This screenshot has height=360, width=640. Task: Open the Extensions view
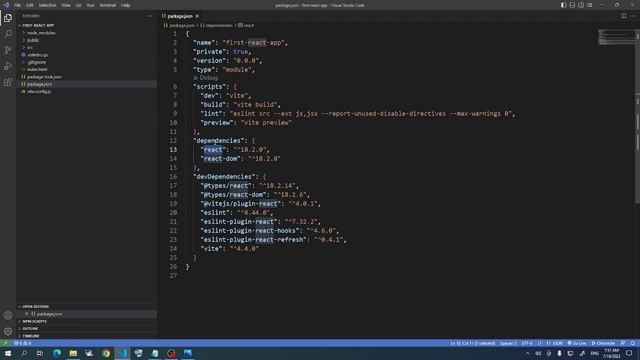(x=8, y=82)
